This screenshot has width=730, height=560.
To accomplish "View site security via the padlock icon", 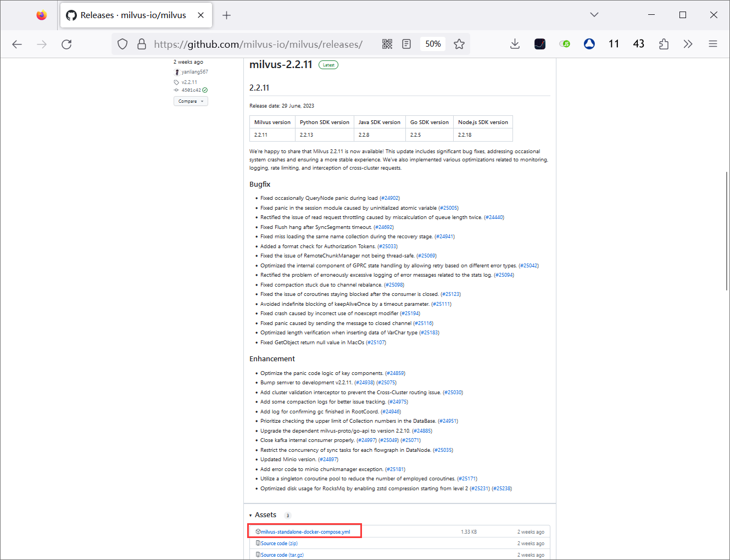I will coord(142,44).
